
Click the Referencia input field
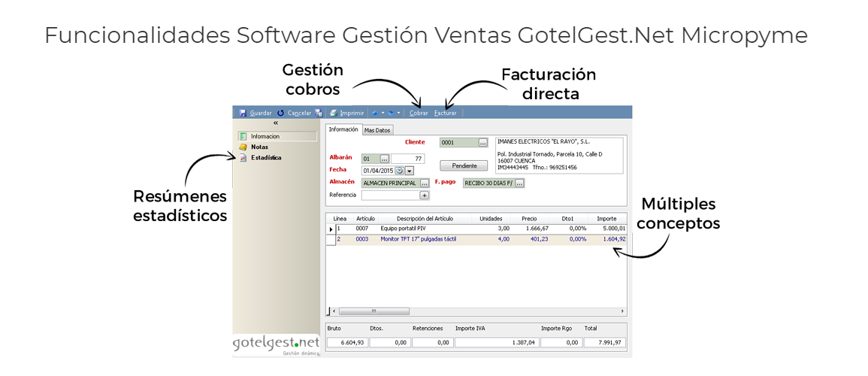coord(389,195)
